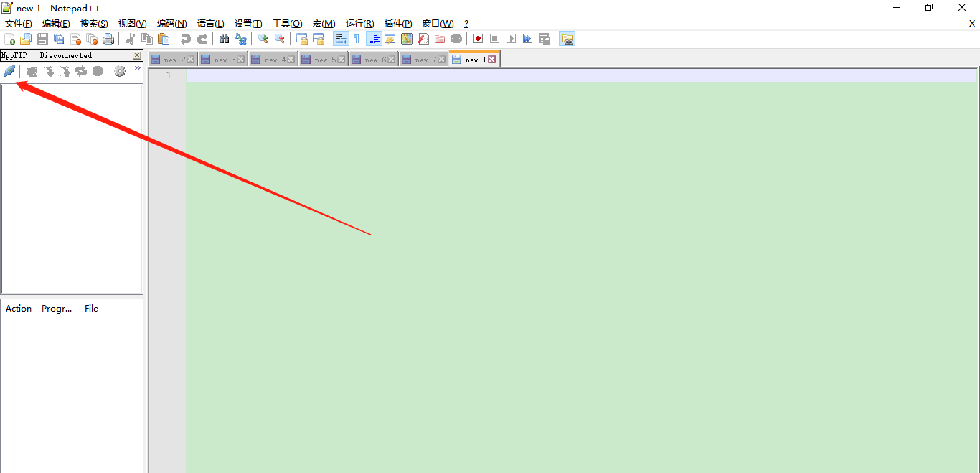Switch to the new 4 tab
980x473 pixels.
[274, 60]
